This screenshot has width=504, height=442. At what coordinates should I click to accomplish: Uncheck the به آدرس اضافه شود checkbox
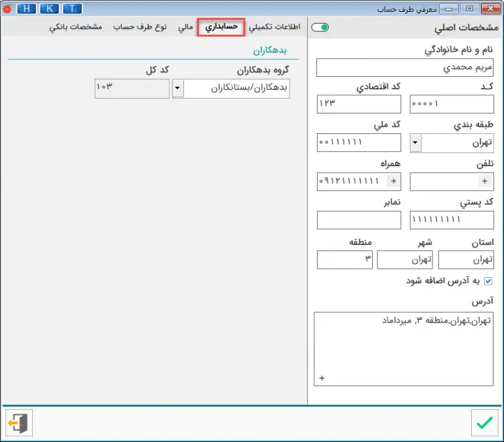[488, 281]
